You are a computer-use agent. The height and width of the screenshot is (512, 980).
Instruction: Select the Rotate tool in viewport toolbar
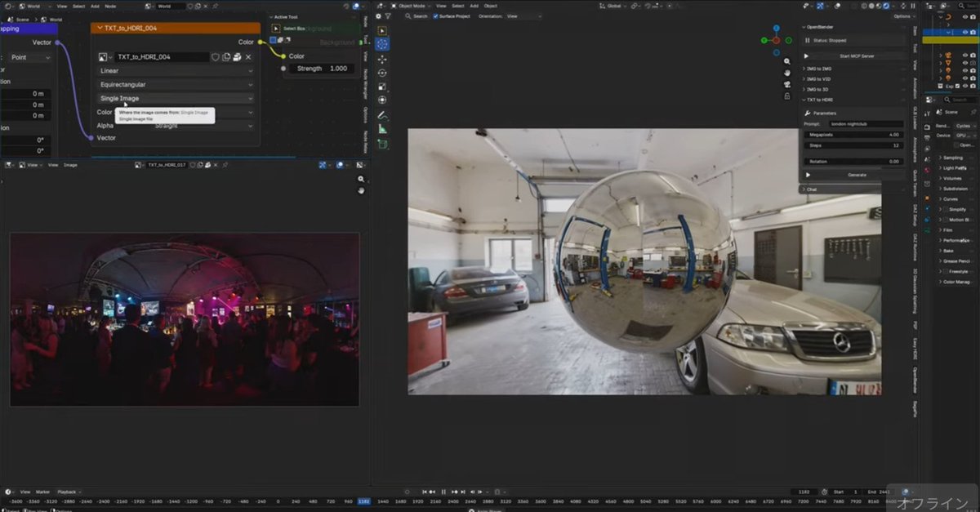click(x=382, y=73)
